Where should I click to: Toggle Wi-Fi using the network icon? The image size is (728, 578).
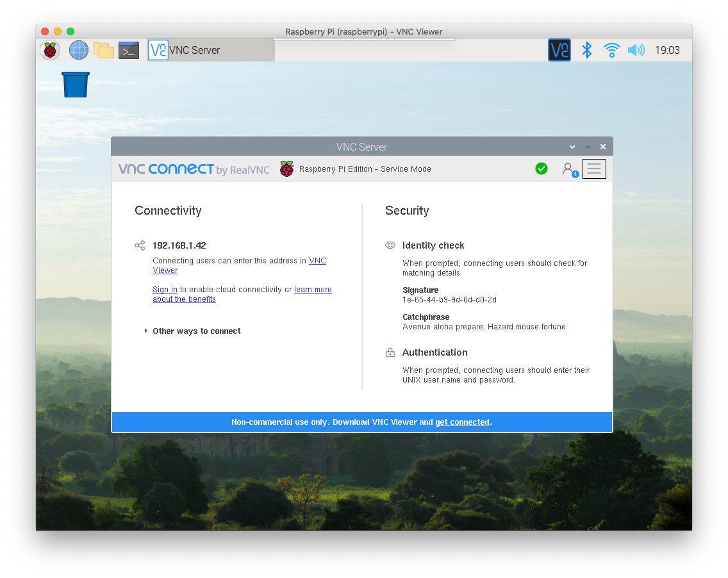pos(611,49)
